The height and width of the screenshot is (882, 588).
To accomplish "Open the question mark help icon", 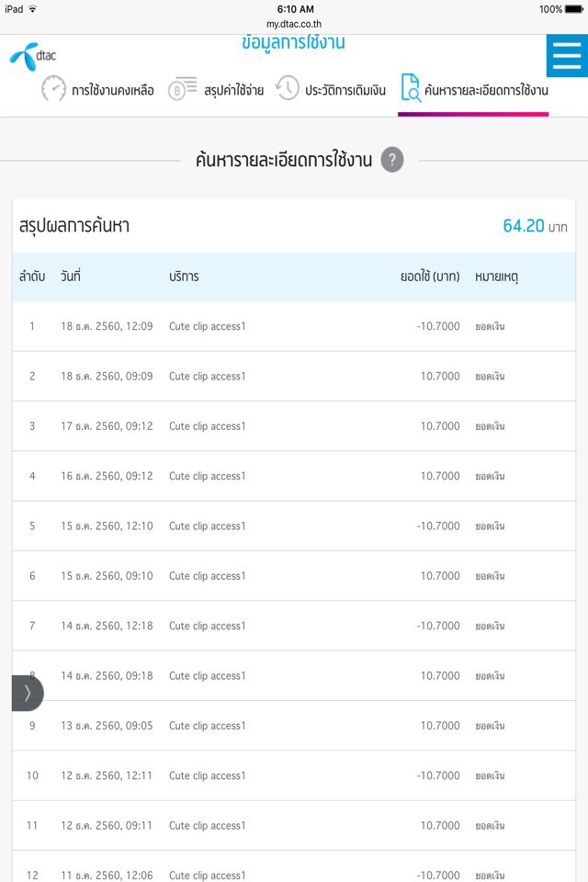I will (x=392, y=160).
